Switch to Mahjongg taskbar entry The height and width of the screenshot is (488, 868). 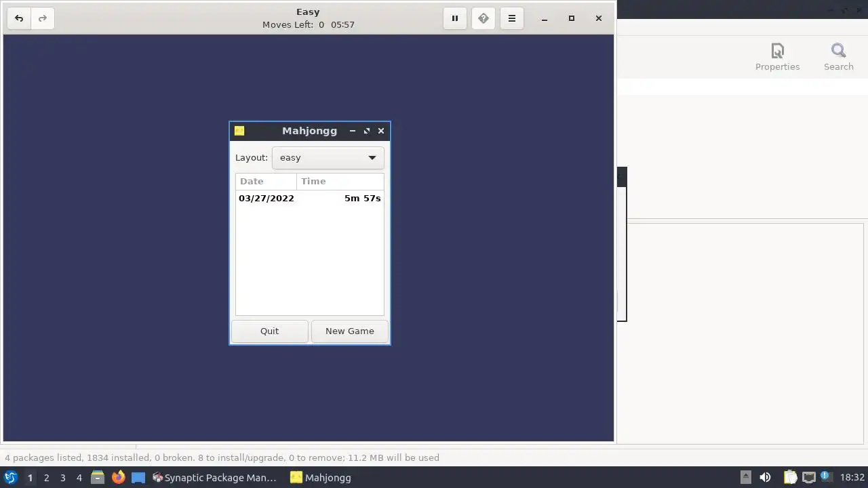coord(321,478)
